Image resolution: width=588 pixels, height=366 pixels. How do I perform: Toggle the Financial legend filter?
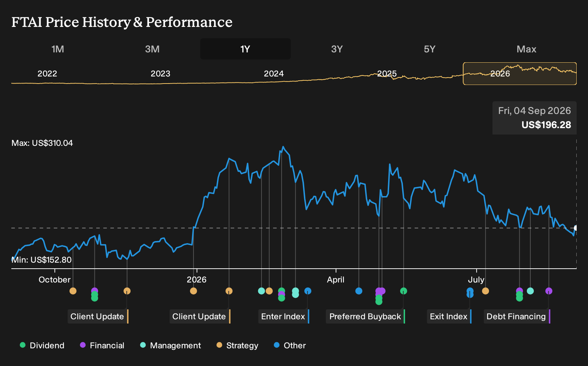[102, 345]
